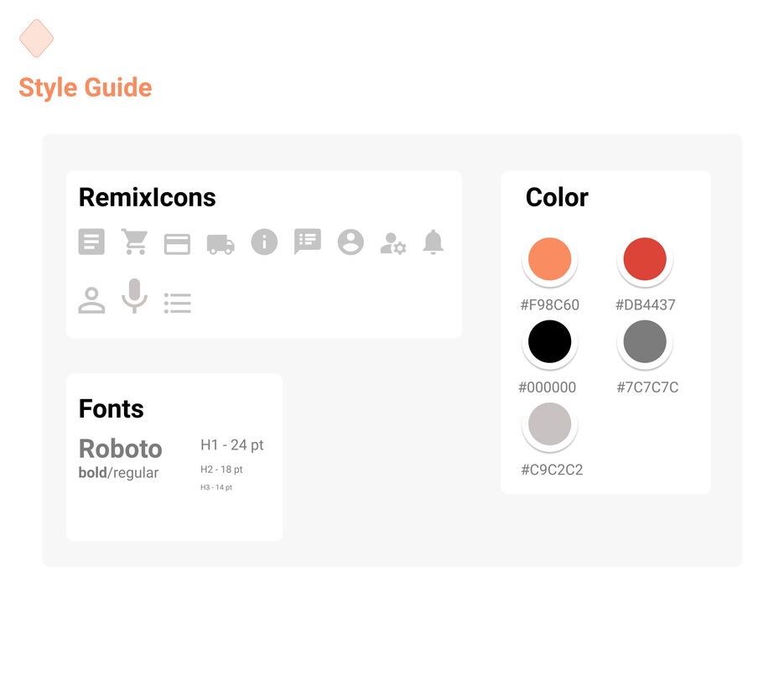Select the black #000000 swatch
This screenshot has height=696, width=784.
click(549, 341)
